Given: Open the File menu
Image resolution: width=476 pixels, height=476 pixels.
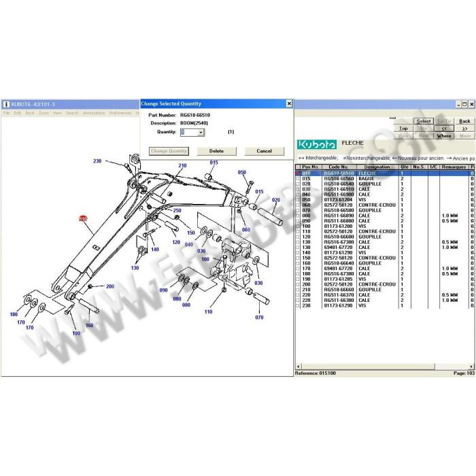Looking at the screenshot, I should click(6, 113).
